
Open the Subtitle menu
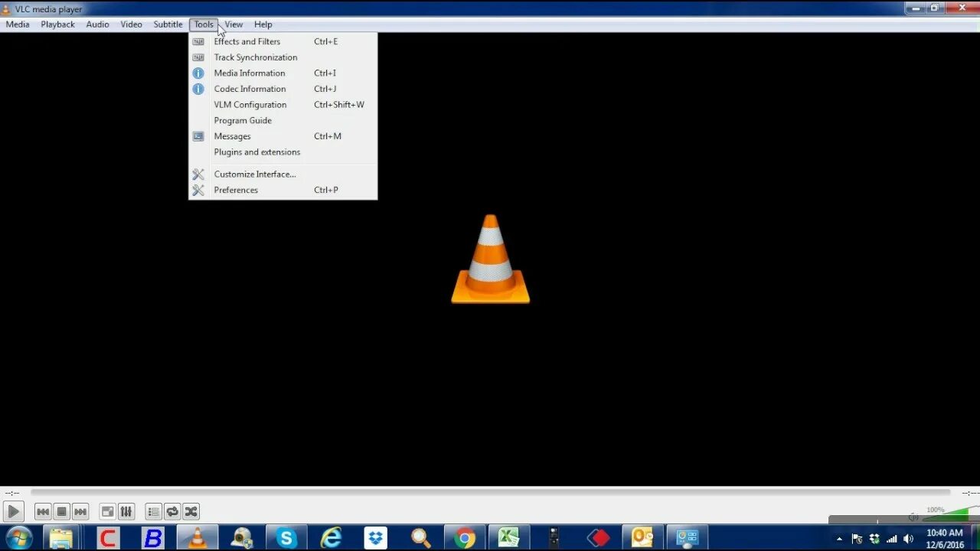click(x=168, y=24)
